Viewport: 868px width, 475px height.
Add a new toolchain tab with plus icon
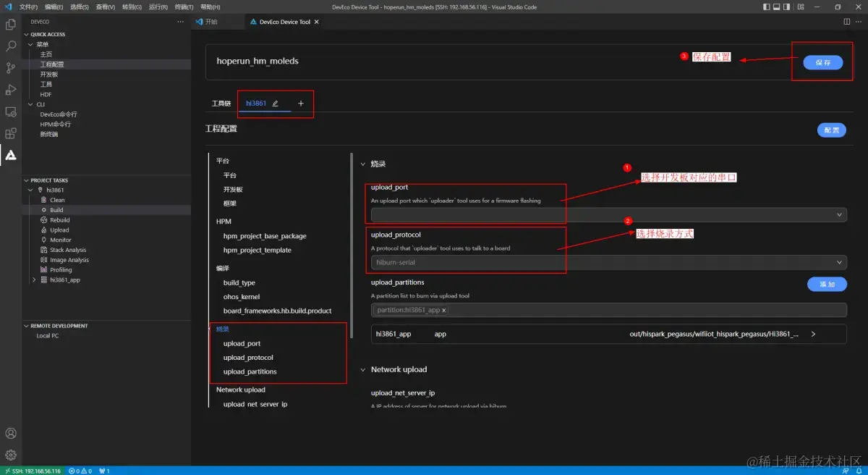301,104
